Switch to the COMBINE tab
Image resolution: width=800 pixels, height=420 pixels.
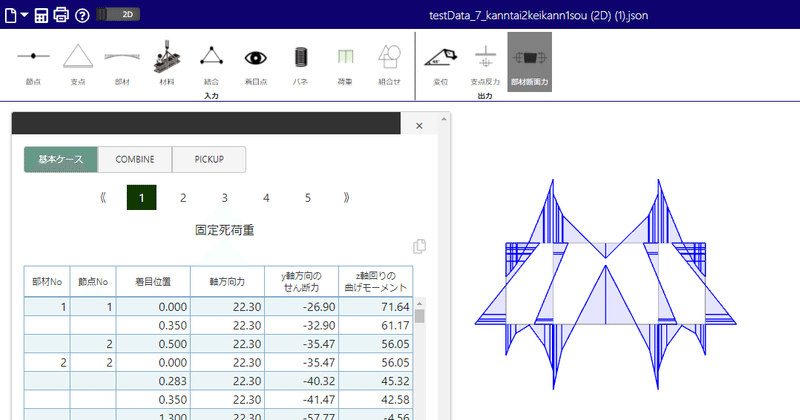[x=135, y=159]
